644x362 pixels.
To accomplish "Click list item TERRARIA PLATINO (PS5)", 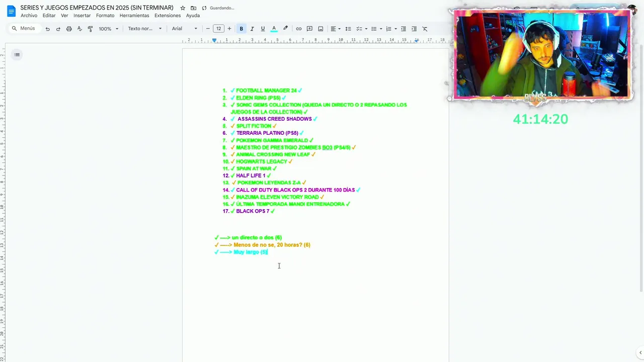I will pos(267,133).
